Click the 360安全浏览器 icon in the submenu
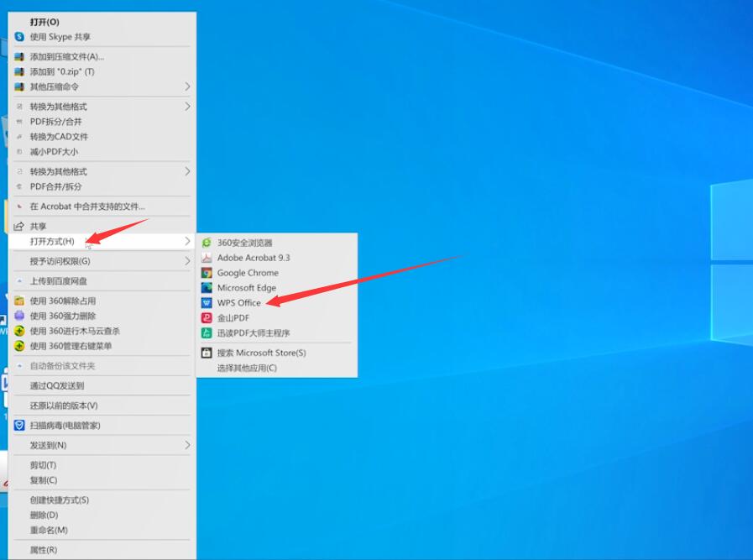The height and width of the screenshot is (560, 753). pyautogui.click(x=207, y=243)
